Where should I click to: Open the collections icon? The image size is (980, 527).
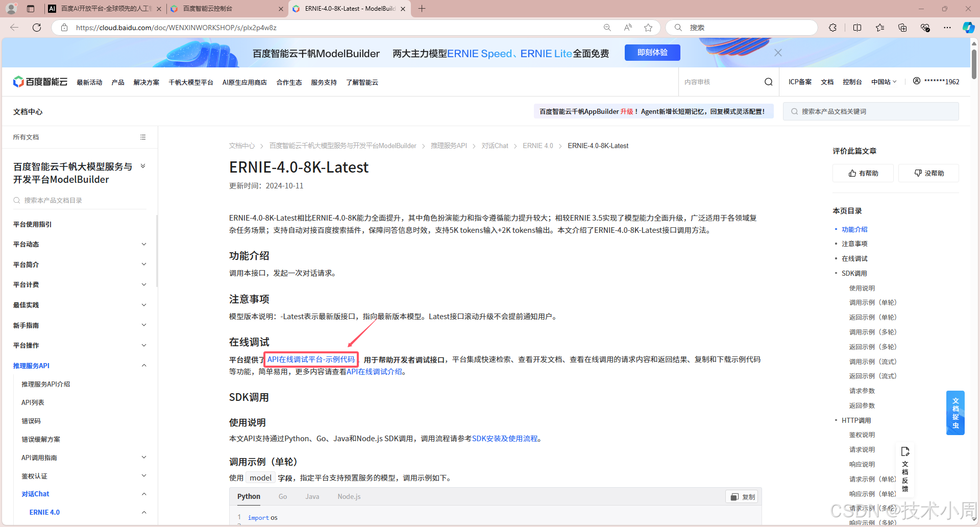(902, 28)
